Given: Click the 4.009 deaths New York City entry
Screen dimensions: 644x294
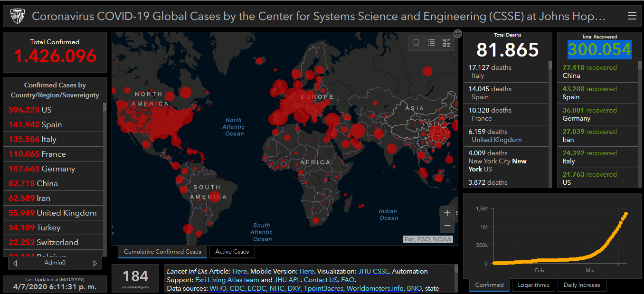Looking at the screenshot, I should point(506,161).
